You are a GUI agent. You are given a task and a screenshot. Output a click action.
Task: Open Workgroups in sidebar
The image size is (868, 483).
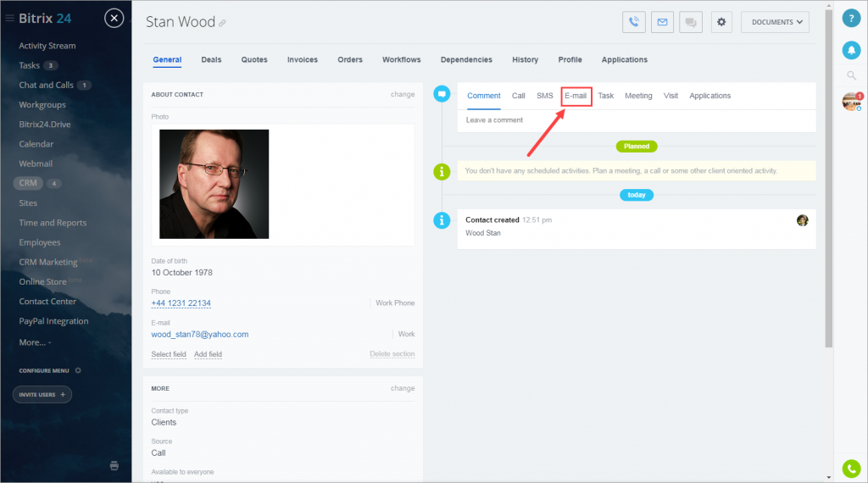pyautogui.click(x=42, y=104)
